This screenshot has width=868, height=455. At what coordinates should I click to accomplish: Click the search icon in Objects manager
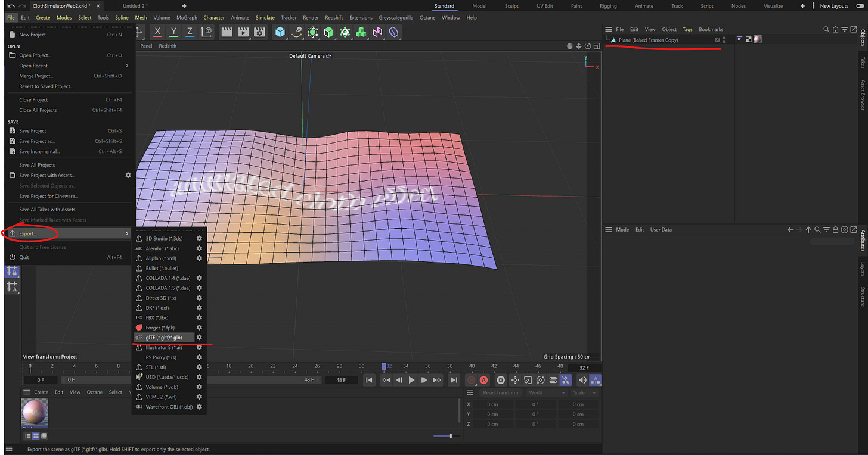click(826, 29)
